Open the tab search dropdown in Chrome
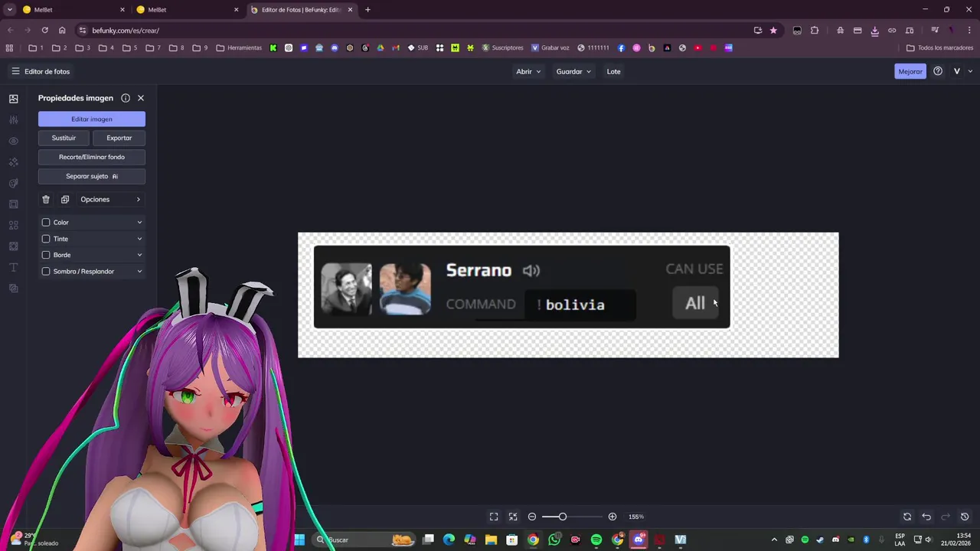 [x=10, y=10]
